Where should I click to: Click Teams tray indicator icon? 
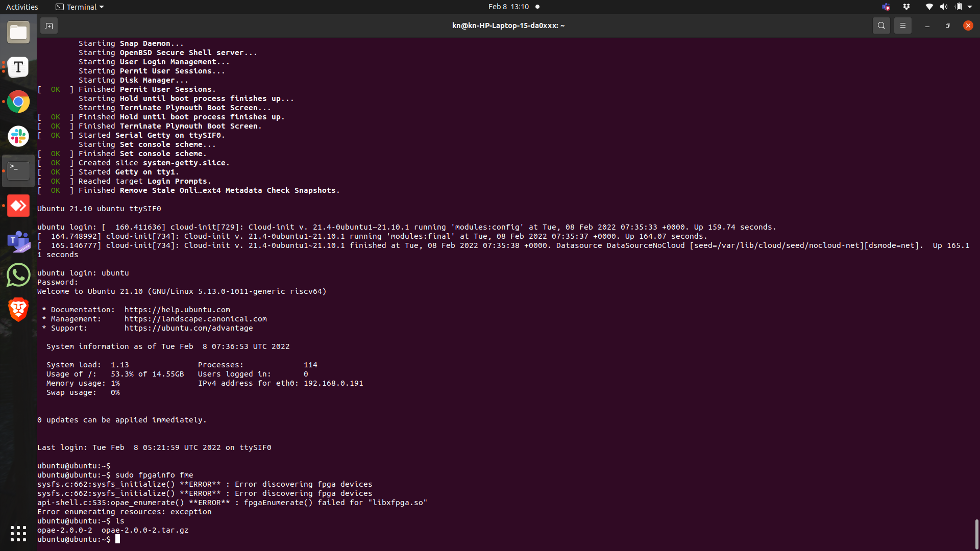(x=886, y=7)
